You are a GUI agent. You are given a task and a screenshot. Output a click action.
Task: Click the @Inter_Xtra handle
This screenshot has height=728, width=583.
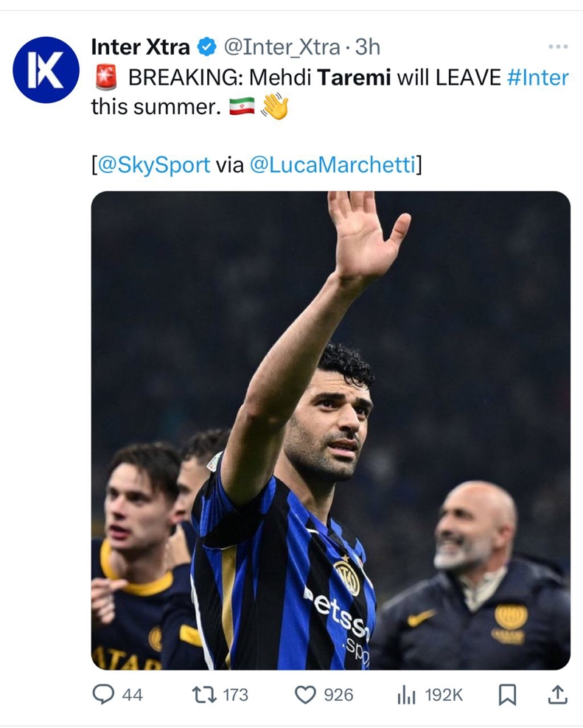point(281,48)
